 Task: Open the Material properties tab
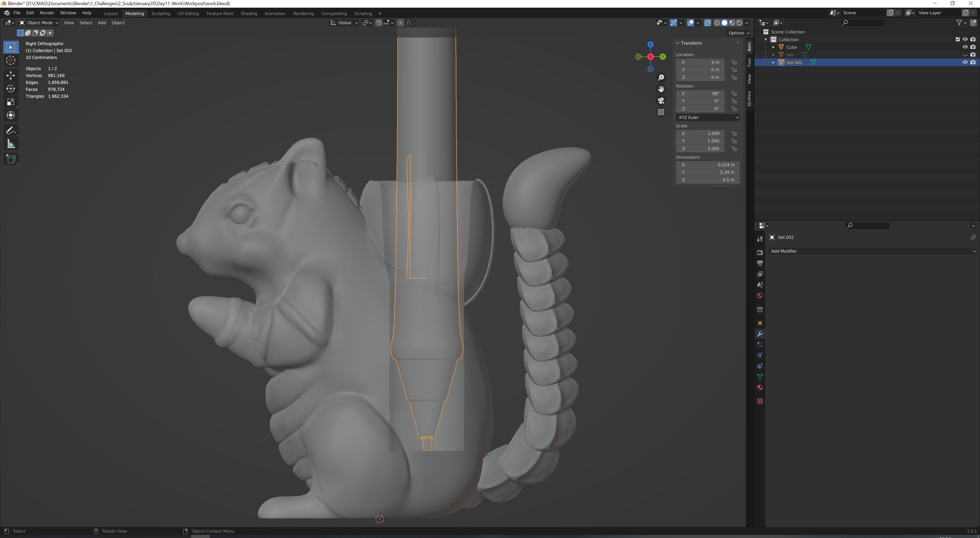760,387
